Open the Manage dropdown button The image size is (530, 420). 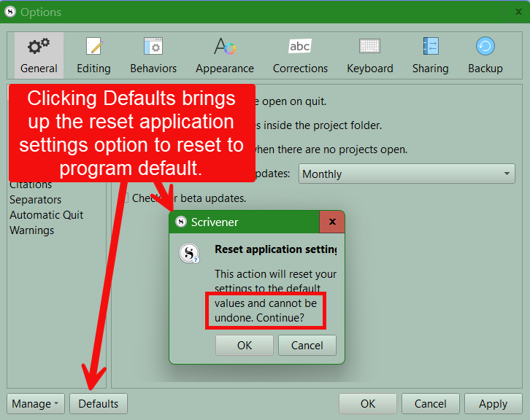click(36, 404)
